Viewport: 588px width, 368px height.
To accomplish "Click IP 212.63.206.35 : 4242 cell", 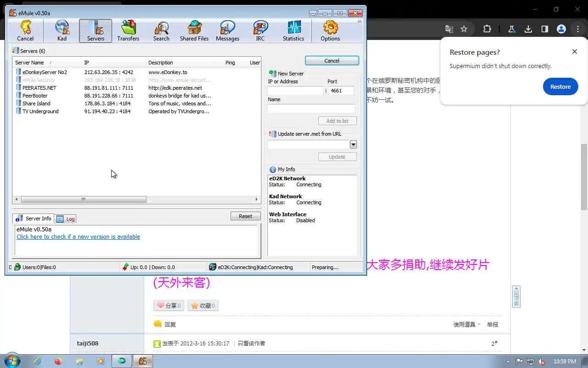I will click(109, 72).
